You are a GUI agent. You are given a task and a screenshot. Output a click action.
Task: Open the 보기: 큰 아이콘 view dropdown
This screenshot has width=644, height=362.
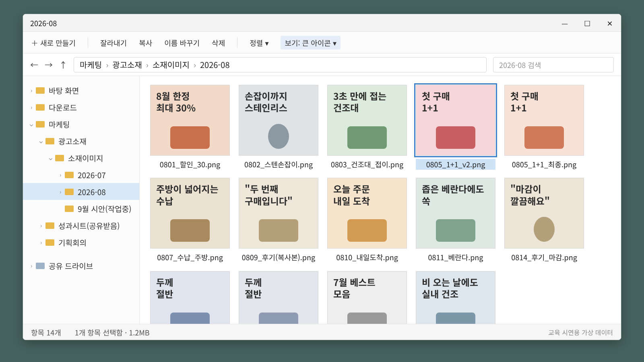(x=310, y=43)
